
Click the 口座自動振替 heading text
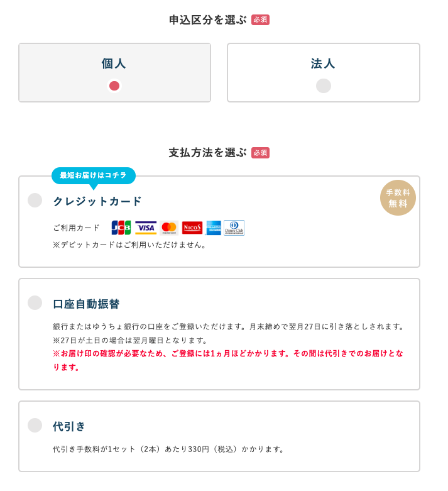86,304
